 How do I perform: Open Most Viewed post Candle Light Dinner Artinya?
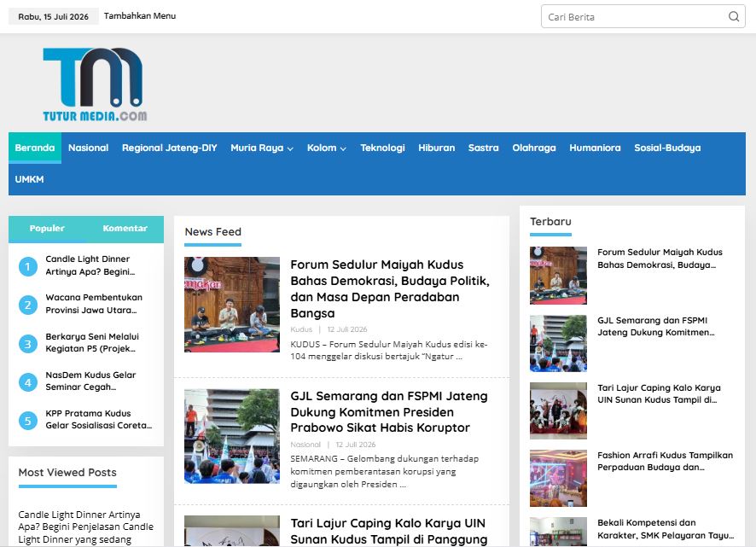pos(86,527)
